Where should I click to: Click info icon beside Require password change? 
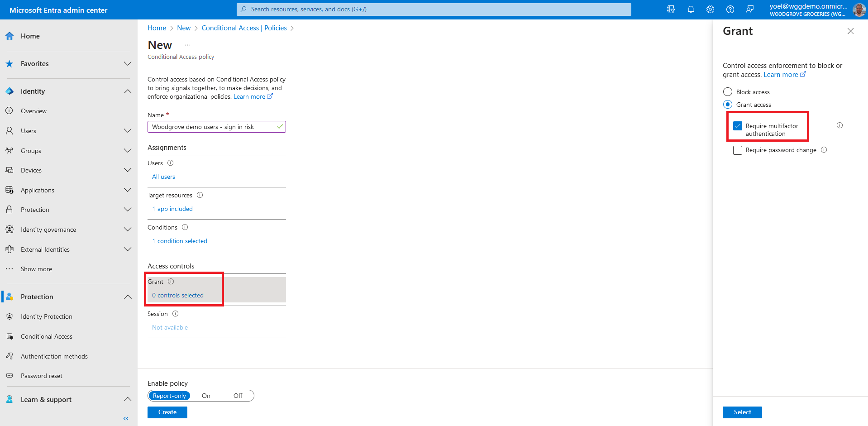(824, 150)
